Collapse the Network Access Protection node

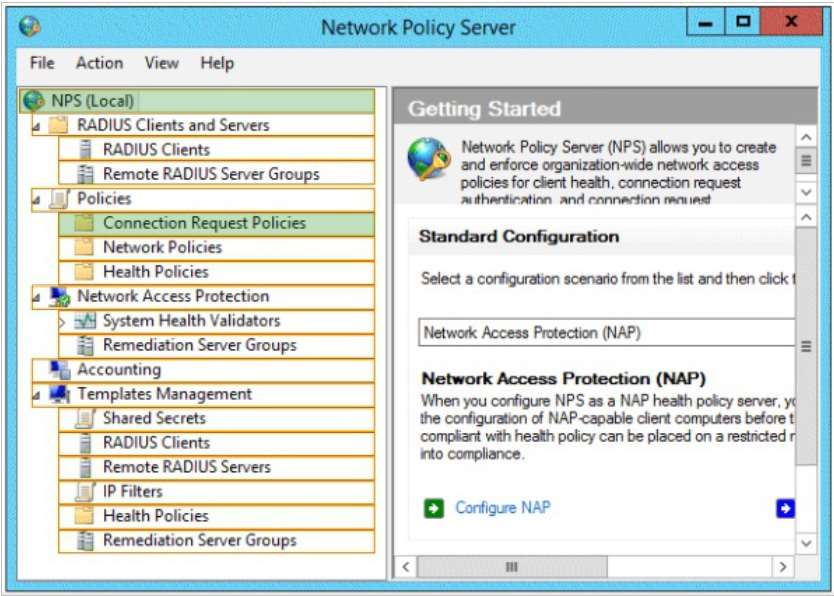pyautogui.click(x=36, y=298)
